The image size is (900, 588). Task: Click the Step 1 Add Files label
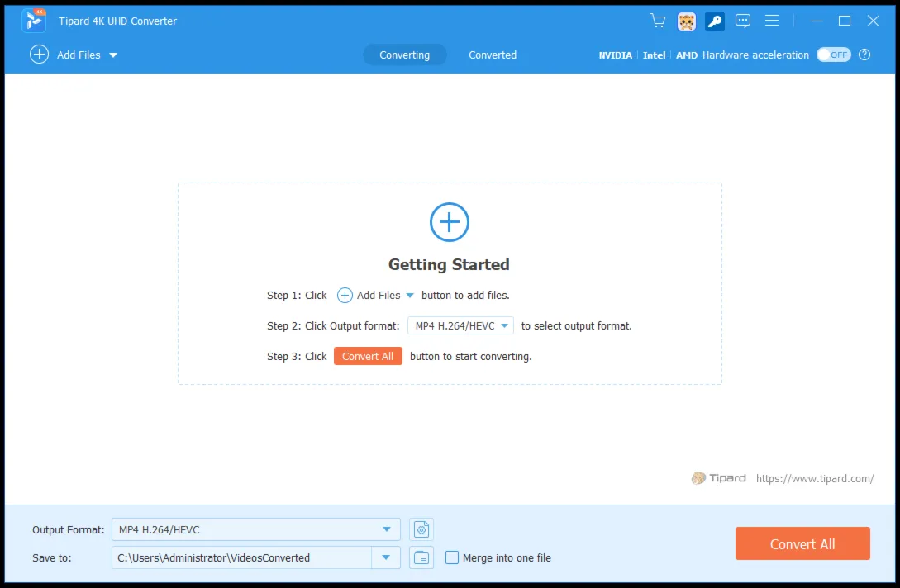pos(379,296)
